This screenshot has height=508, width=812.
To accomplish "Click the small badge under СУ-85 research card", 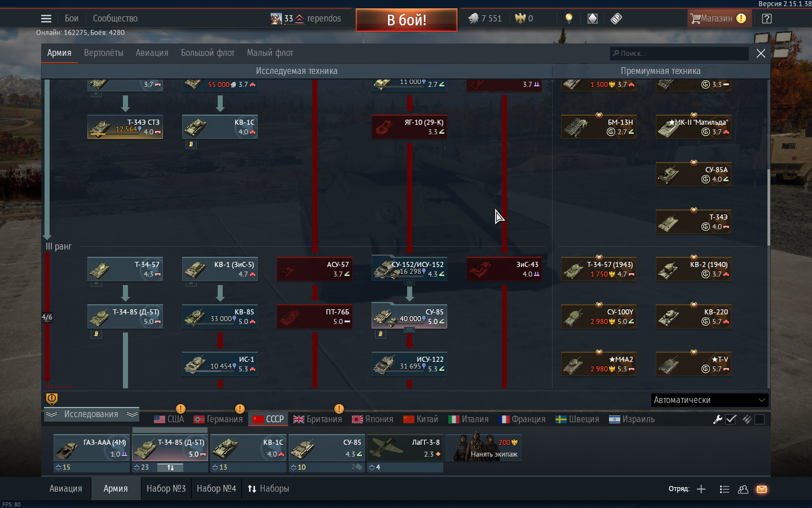I will point(381,334).
